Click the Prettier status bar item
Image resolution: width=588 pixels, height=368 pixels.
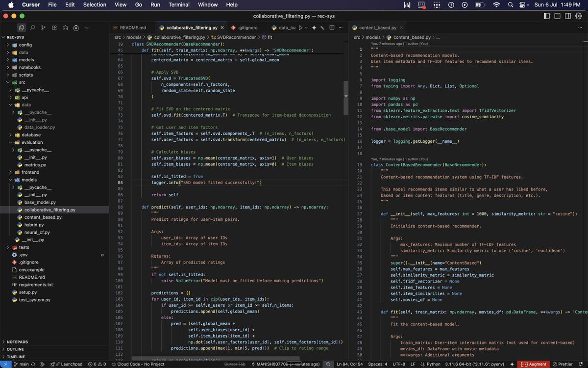point(563,364)
